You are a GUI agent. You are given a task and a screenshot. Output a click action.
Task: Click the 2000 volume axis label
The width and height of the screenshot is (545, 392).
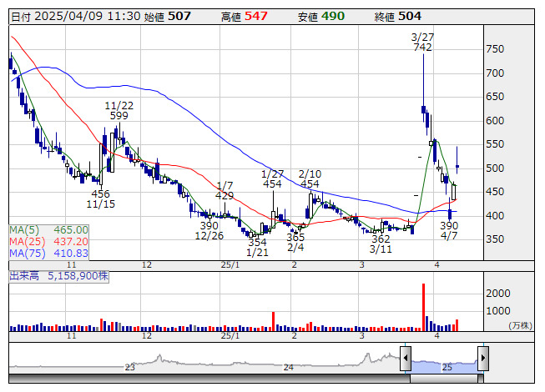click(x=497, y=294)
